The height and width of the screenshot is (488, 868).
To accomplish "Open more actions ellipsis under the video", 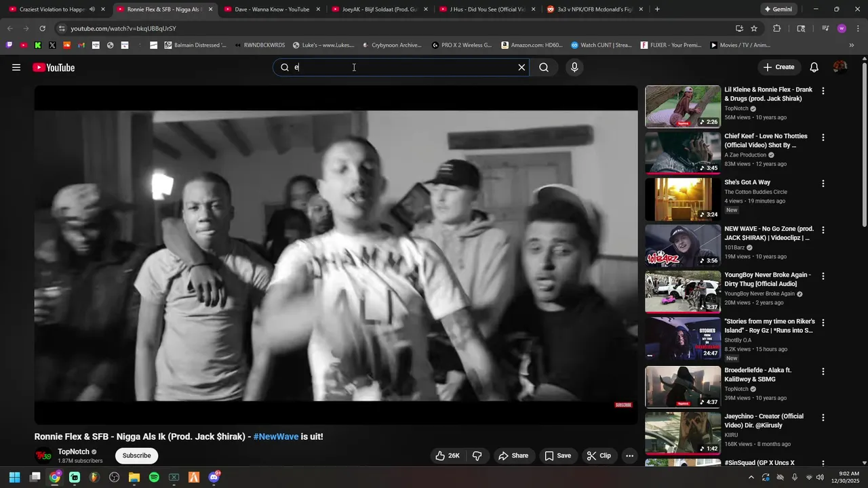I will (629, 455).
